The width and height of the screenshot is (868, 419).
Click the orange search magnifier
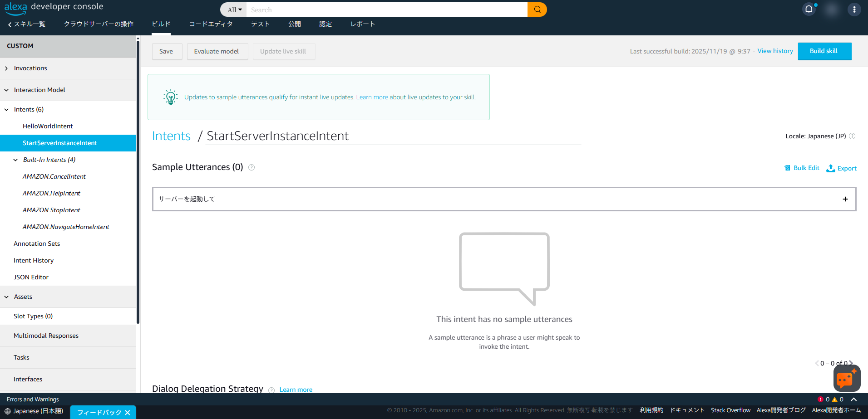tap(537, 9)
